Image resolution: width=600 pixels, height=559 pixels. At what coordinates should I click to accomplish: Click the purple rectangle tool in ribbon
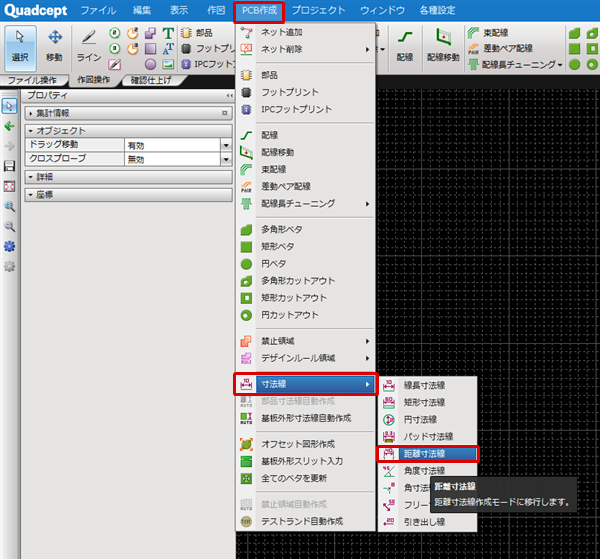(x=150, y=49)
